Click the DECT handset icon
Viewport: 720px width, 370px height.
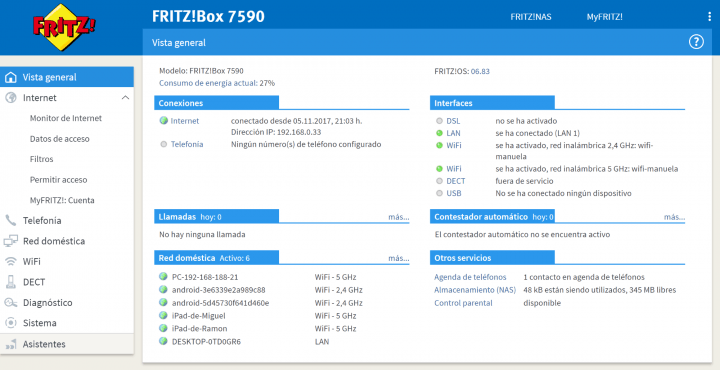11,282
